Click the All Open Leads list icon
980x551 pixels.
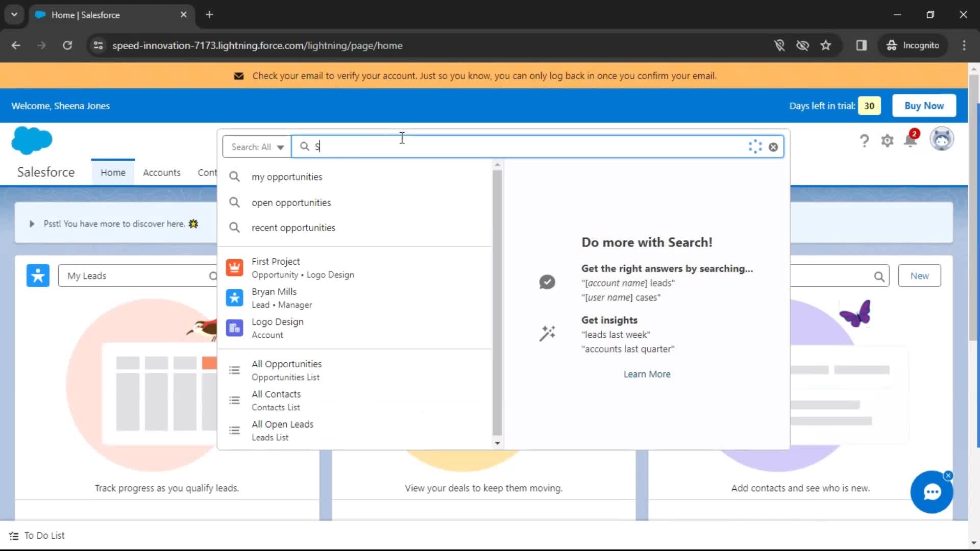tap(234, 430)
